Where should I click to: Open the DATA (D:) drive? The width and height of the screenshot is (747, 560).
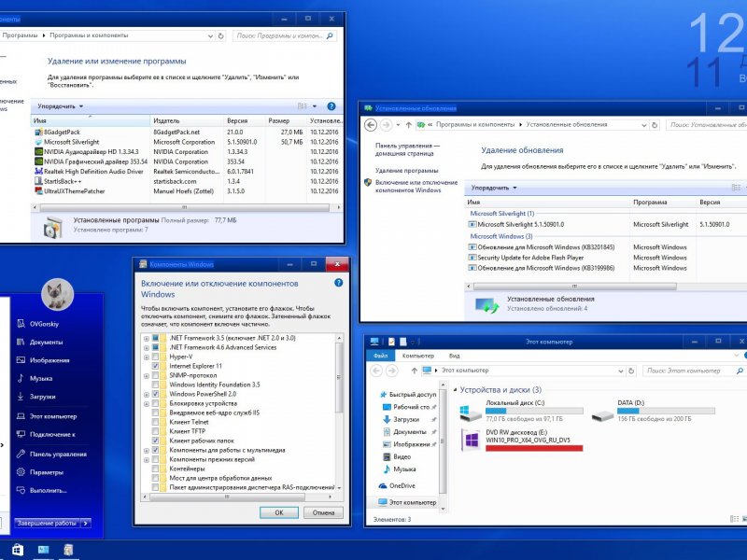pos(653,411)
